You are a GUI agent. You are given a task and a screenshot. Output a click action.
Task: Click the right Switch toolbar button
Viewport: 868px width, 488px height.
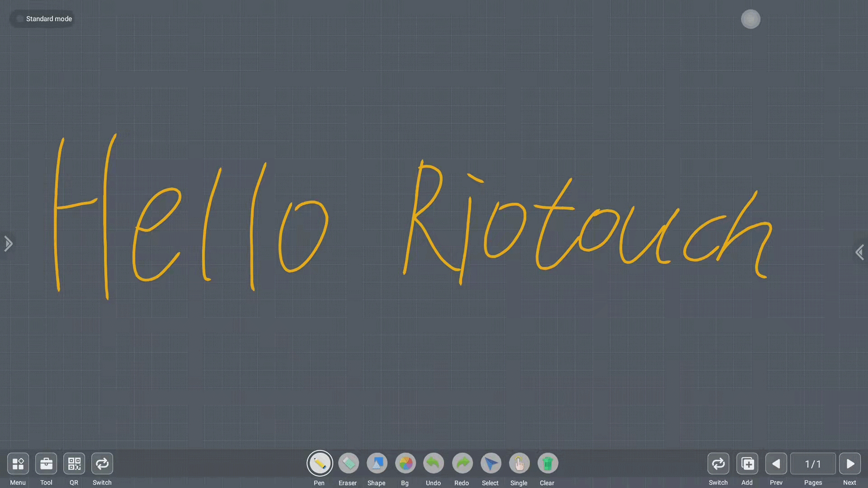[x=718, y=464]
